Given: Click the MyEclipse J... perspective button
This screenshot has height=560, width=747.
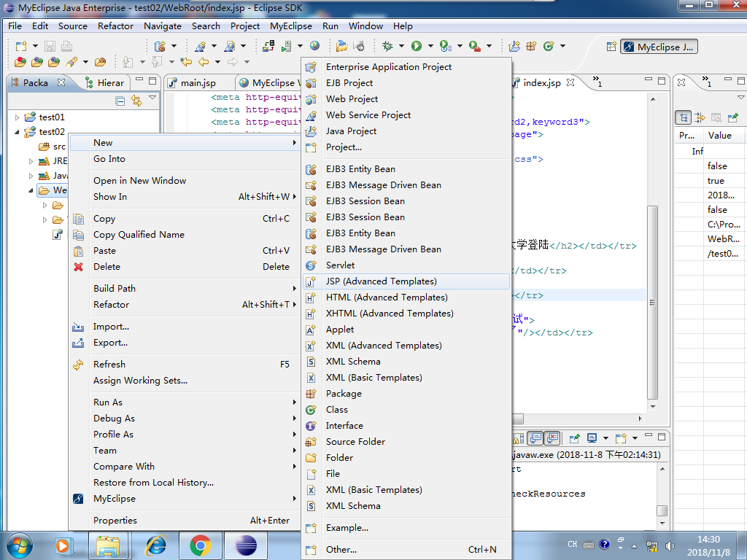Looking at the screenshot, I should pyautogui.click(x=659, y=47).
